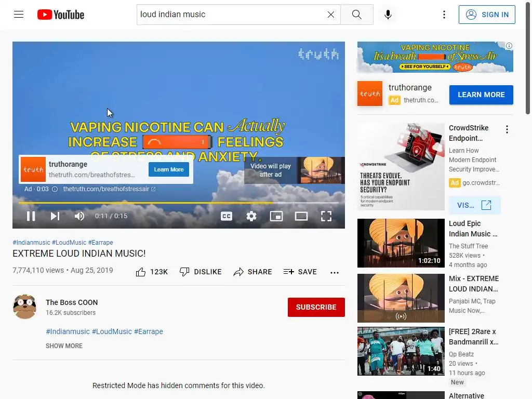Viewport: 532px width, 399px height.
Task: Click Learn More on the truthorange overlay
Action: (169, 169)
